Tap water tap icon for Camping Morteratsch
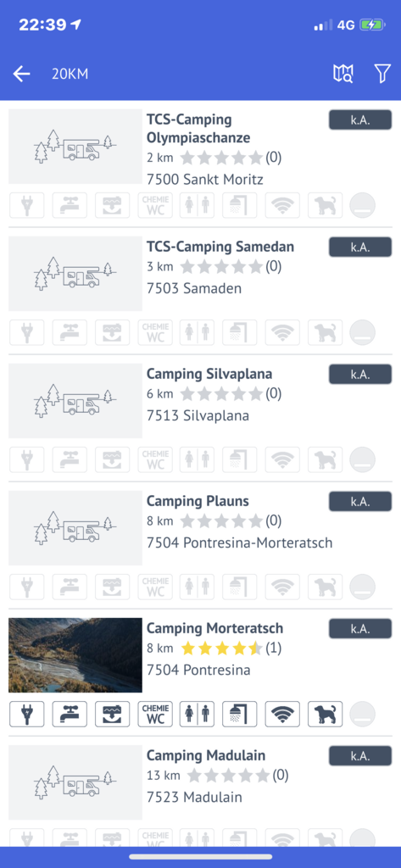The height and width of the screenshot is (868, 401). [70, 714]
